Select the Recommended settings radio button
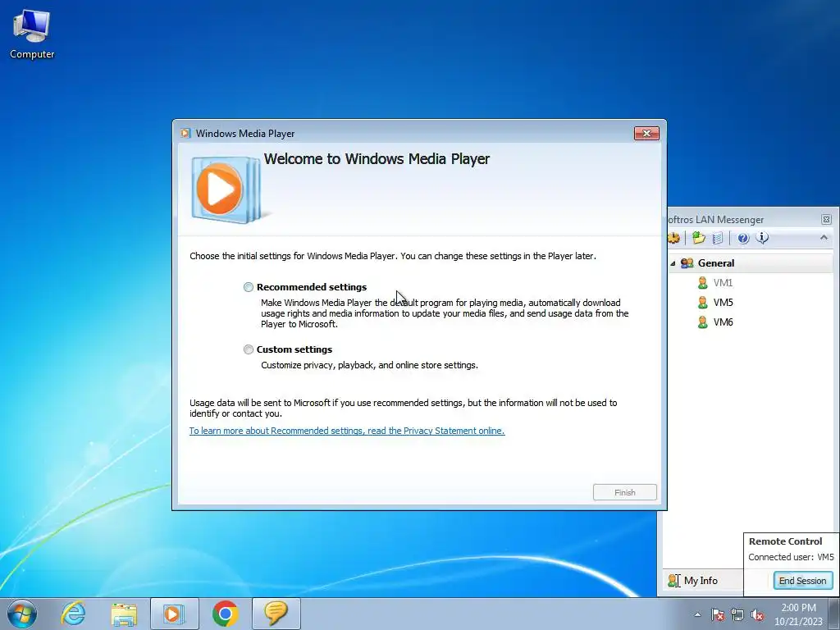Image resolution: width=840 pixels, height=630 pixels. [x=249, y=287]
